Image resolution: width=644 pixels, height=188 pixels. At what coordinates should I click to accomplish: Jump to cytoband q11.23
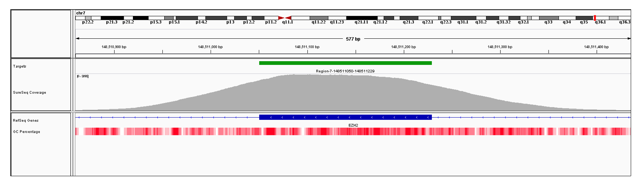pyautogui.click(x=337, y=22)
